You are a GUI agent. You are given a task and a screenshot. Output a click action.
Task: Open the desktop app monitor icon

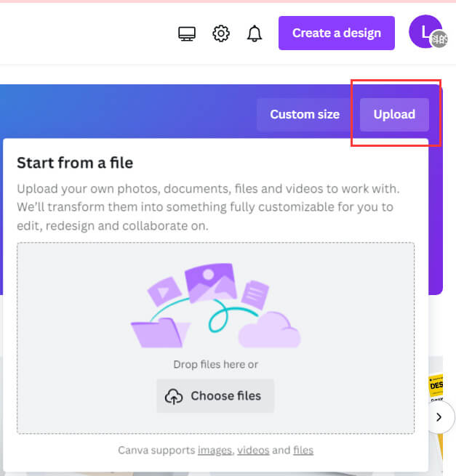187,33
